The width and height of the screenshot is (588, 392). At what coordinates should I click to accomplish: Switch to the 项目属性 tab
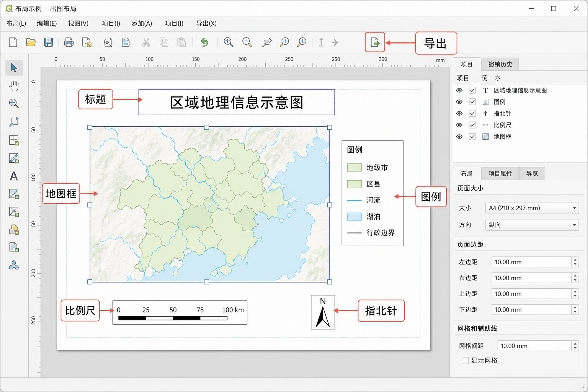500,173
